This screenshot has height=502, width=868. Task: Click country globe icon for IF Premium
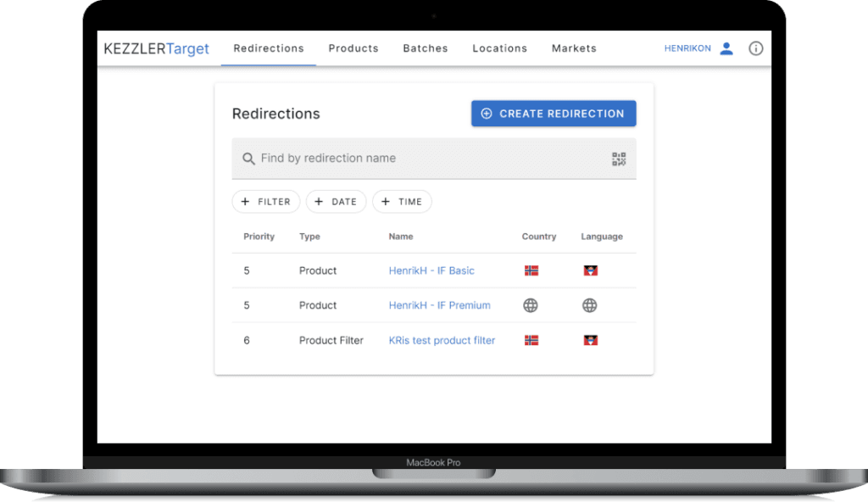click(531, 305)
